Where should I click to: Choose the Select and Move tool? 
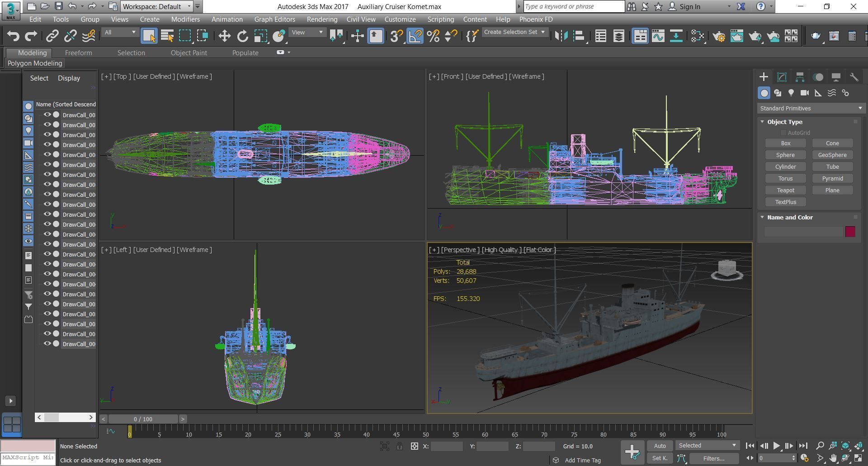tap(225, 36)
